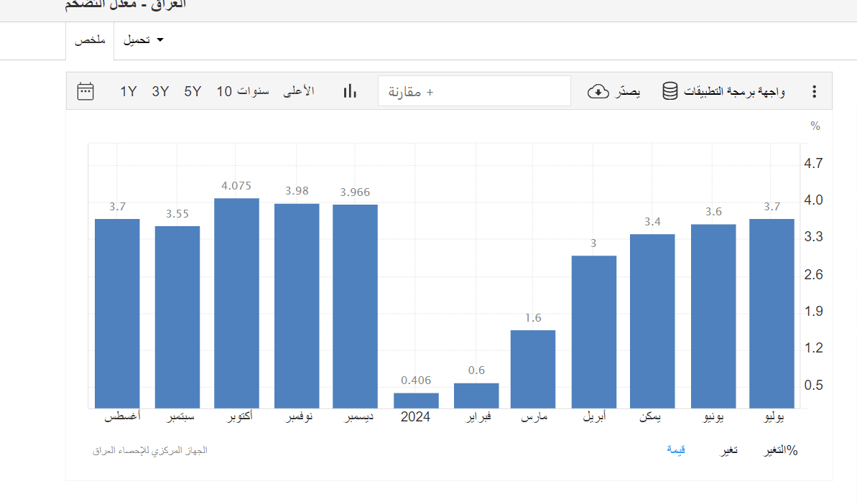
Task: Switch to the ملخص tab
Action: [x=91, y=40]
